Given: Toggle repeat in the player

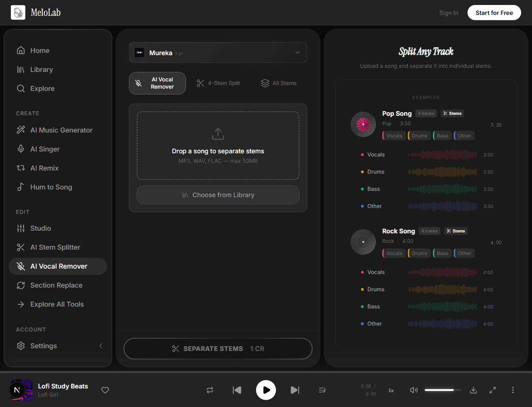Looking at the screenshot, I should (x=210, y=390).
